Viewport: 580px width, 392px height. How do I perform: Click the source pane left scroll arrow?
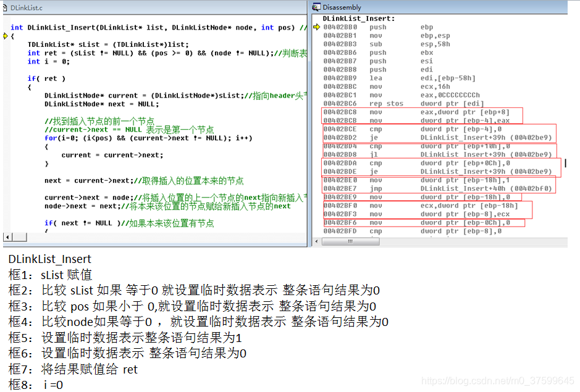click(x=7, y=237)
